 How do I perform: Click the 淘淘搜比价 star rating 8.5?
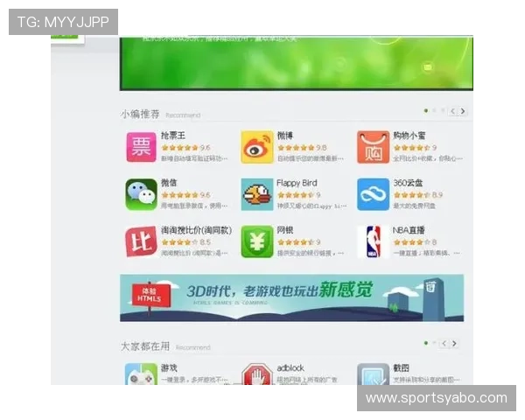coord(185,242)
